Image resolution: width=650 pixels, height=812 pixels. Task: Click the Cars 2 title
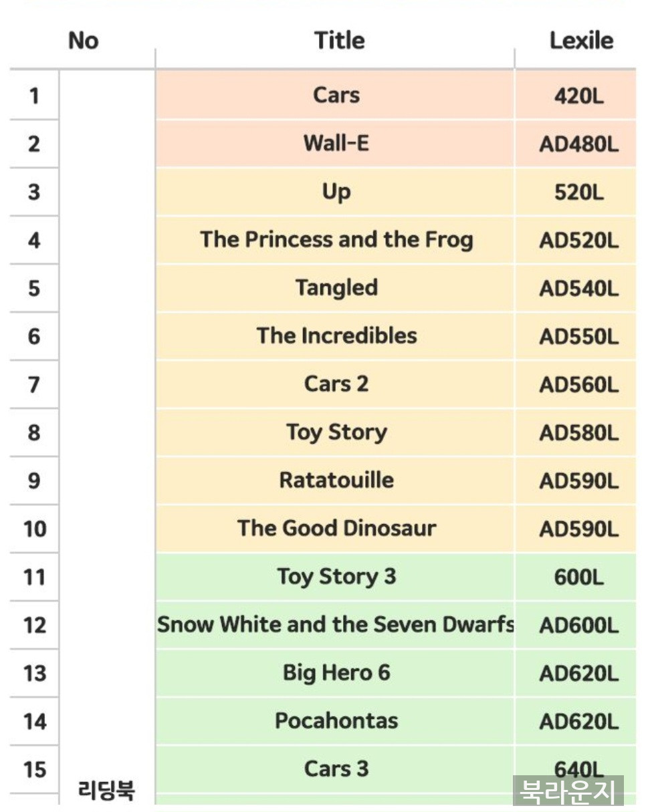(336, 384)
